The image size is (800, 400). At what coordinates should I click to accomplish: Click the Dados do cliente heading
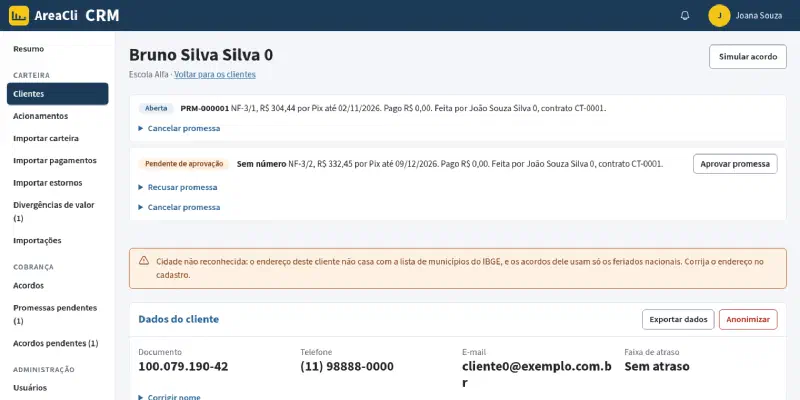(179, 319)
